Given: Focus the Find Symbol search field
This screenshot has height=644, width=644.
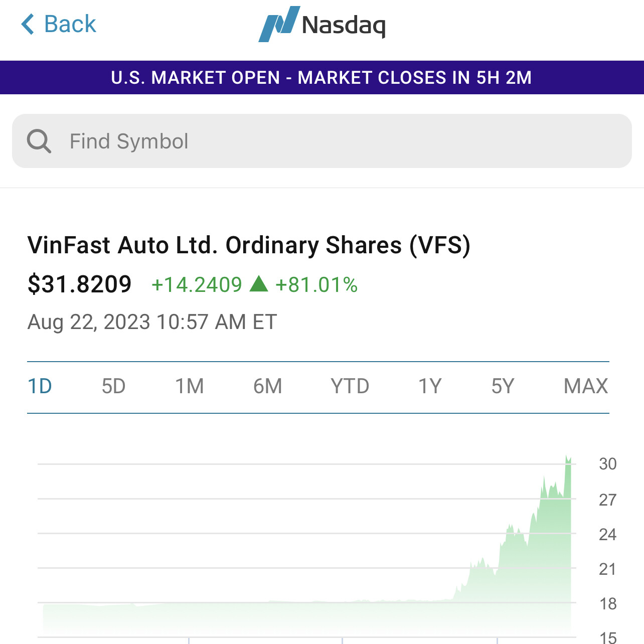Looking at the screenshot, I should coord(331,141).
